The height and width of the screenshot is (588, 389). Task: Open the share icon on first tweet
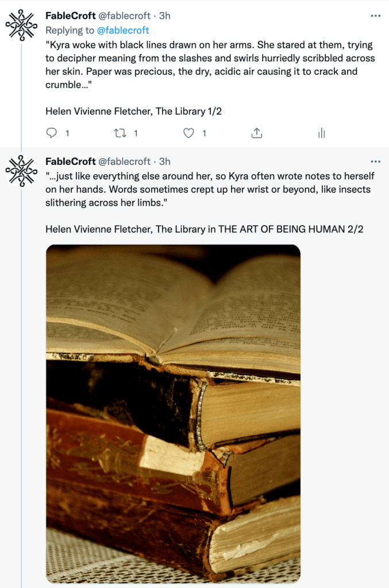click(x=257, y=133)
